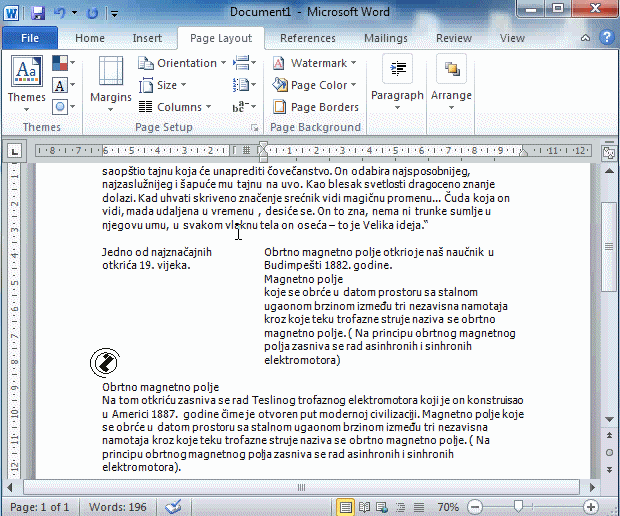620x516 pixels.
Task: Open the References tab
Action: click(307, 38)
